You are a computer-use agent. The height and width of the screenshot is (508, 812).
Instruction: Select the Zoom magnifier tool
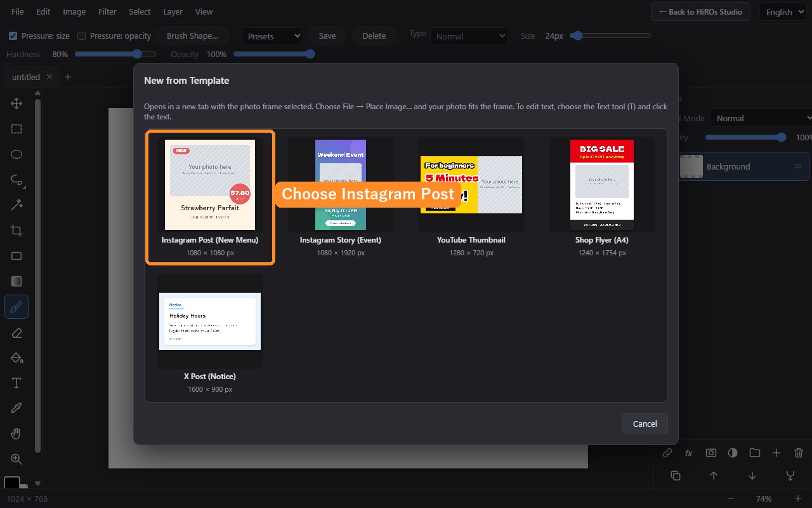(x=16, y=459)
